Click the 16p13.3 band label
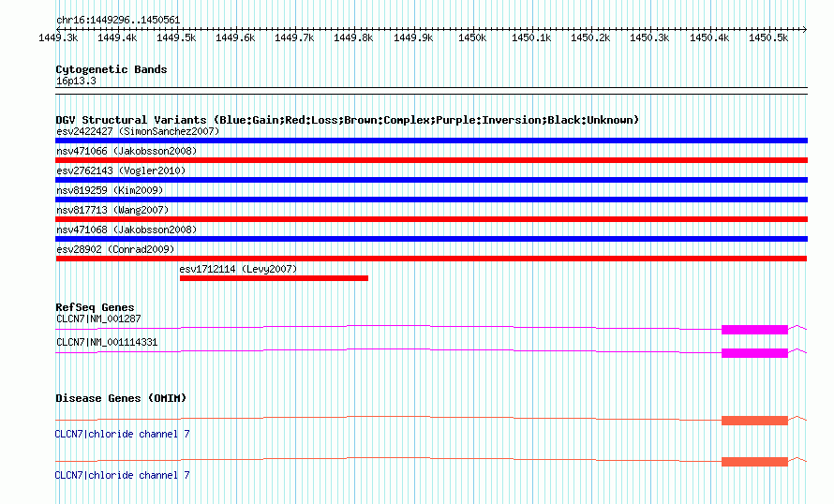Viewport: 834px width, 504px height. click(76, 81)
